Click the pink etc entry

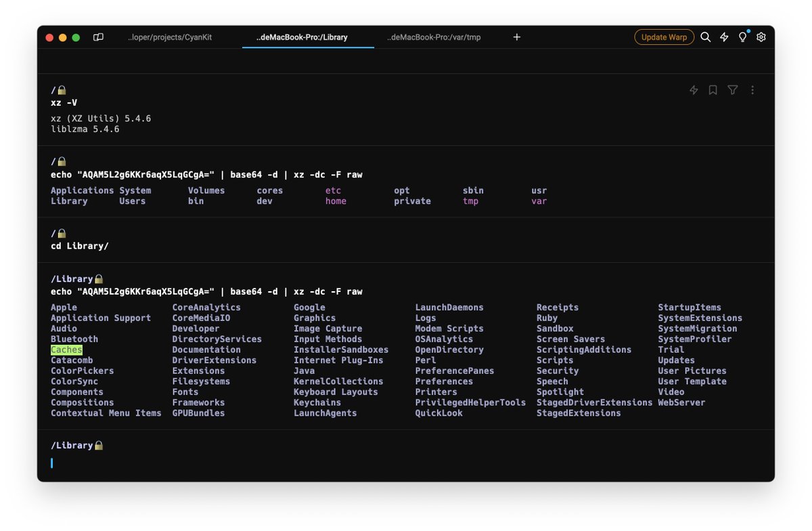[334, 191]
